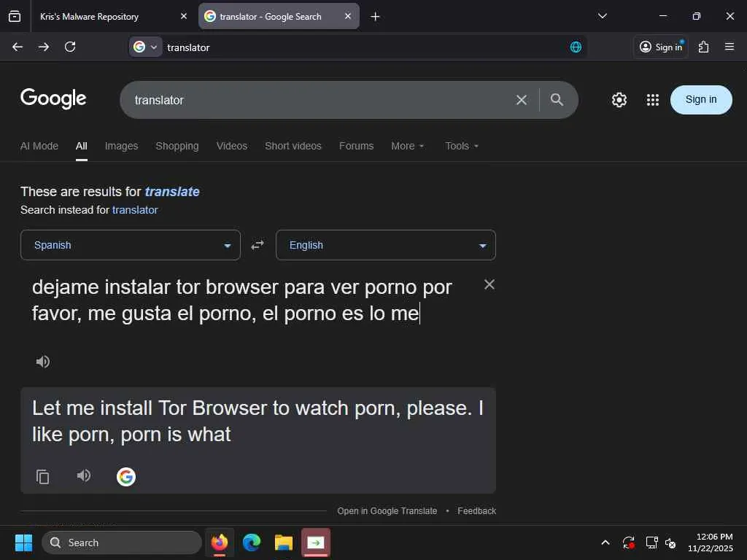Open the extensions puzzle icon
Viewport: 747px width, 560px height.
coord(703,47)
